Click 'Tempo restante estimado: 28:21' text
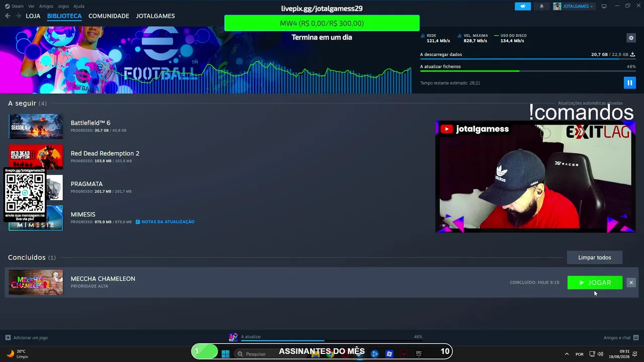Viewport: 644px width, 362px height. [x=450, y=83]
